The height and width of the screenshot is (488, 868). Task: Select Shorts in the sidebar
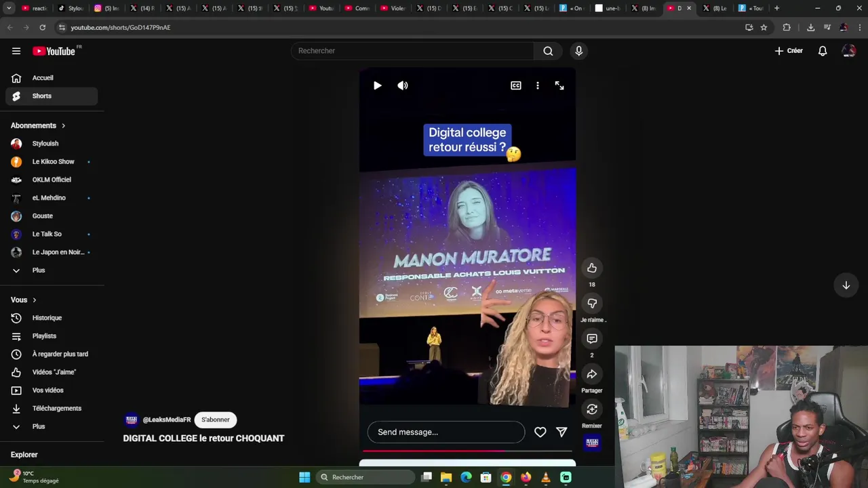(x=52, y=96)
